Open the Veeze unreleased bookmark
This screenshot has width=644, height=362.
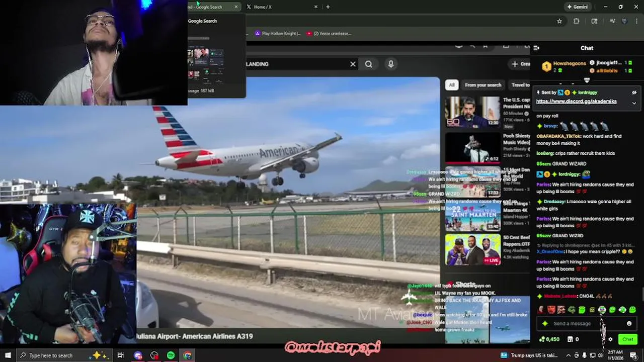coord(329,34)
